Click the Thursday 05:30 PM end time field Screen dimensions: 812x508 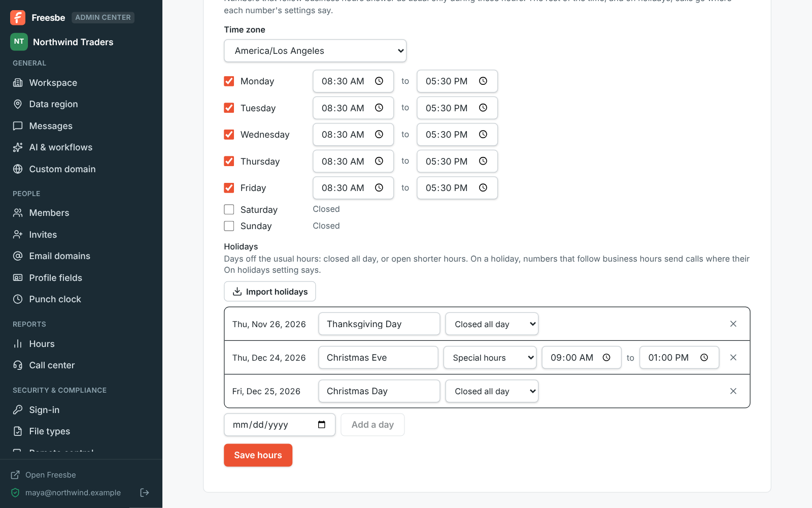[x=457, y=161]
